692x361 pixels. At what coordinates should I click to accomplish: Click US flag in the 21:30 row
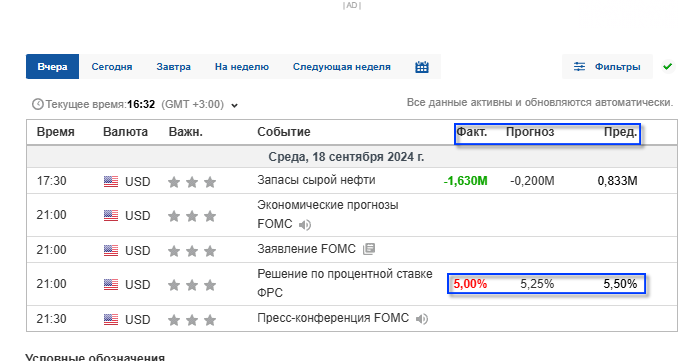(x=111, y=319)
